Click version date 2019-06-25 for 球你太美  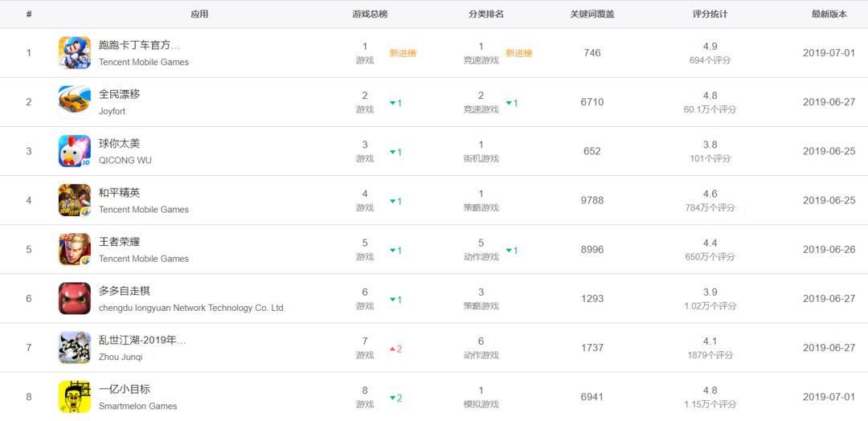tap(829, 151)
